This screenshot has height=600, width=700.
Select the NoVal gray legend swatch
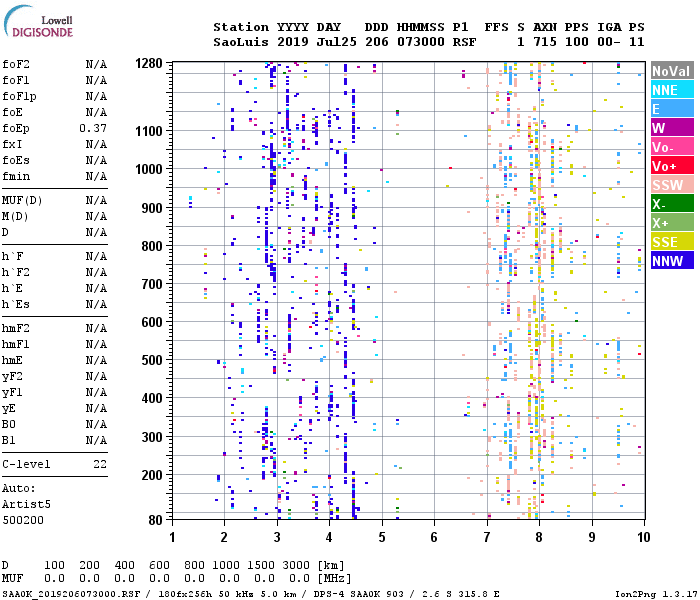tap(672, 71)
